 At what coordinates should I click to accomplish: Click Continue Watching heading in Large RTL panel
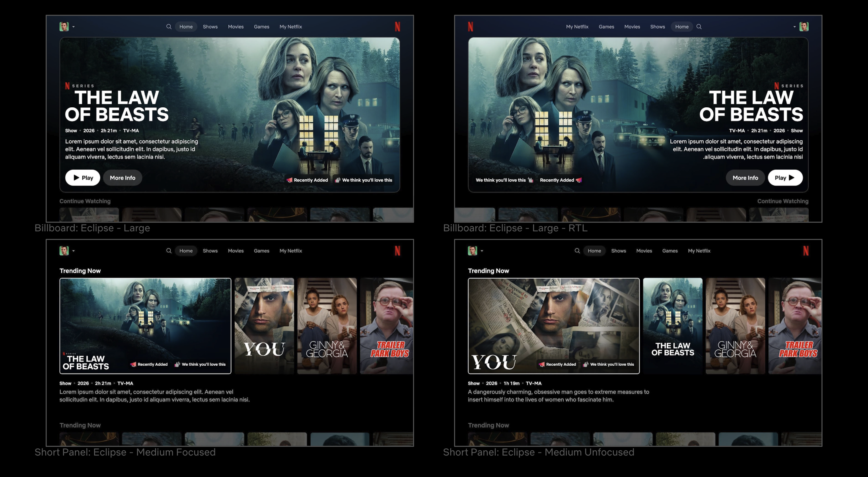(x=783, y=201)
